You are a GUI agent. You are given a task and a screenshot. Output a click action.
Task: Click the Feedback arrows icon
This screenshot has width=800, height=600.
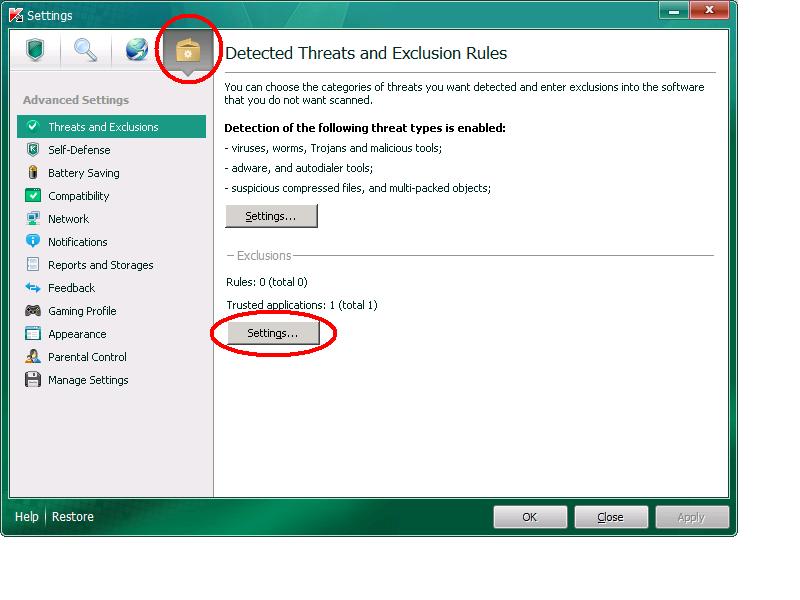33,288
